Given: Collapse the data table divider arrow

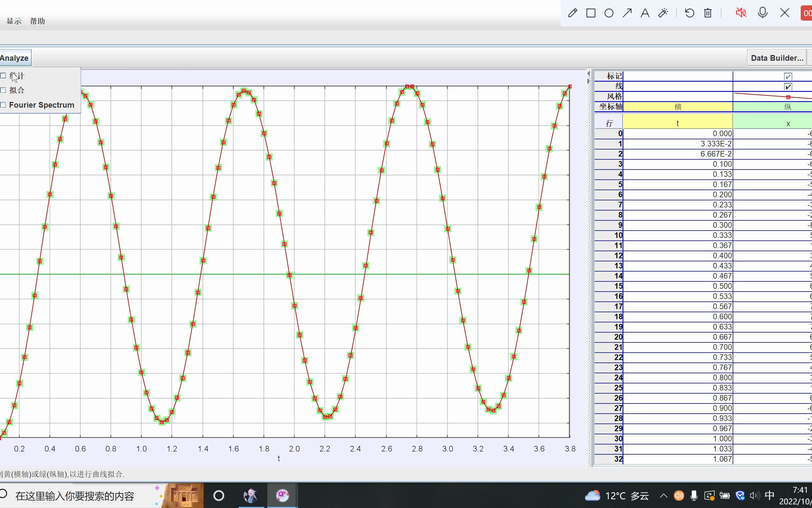Looking at the screenshot, I should coord(588,81).
